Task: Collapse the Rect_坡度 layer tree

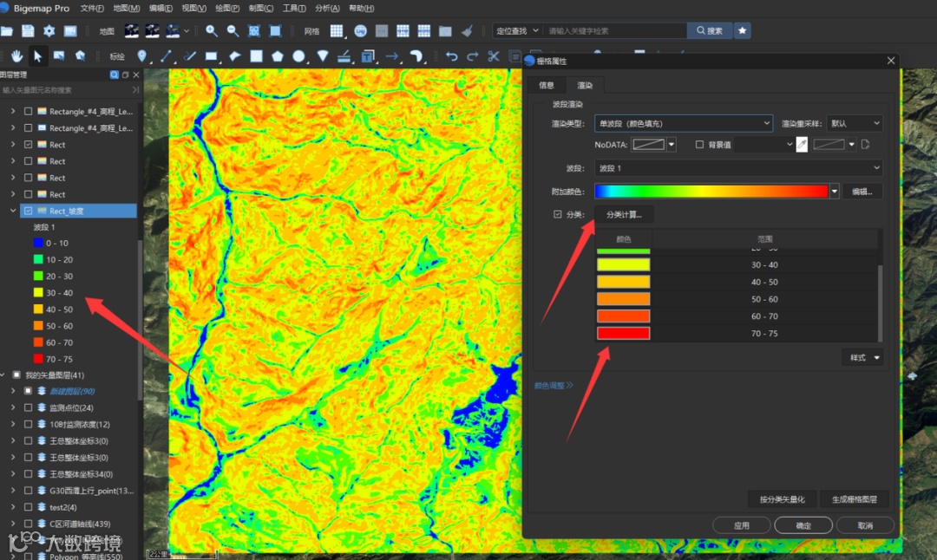Action: 12,211
